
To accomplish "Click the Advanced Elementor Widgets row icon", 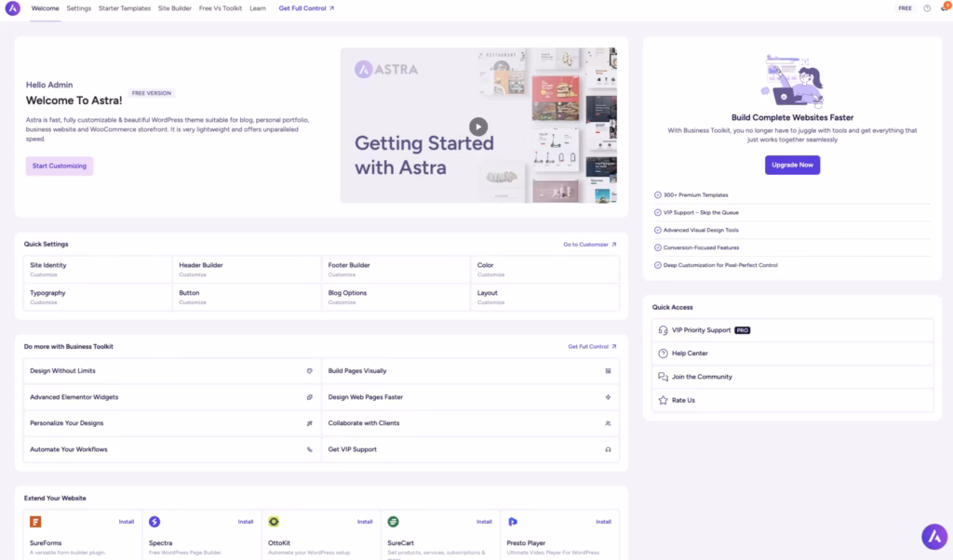I will click(309, 397).
